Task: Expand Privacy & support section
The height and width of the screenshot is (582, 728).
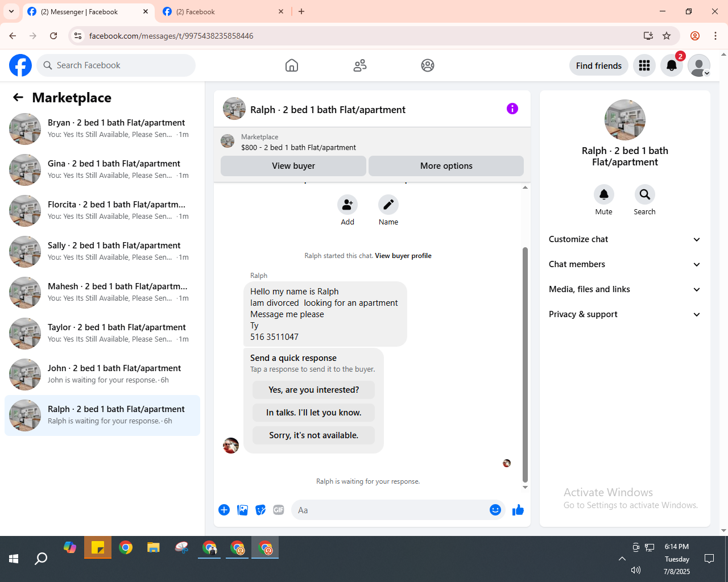Action: [x=625, y=314]
